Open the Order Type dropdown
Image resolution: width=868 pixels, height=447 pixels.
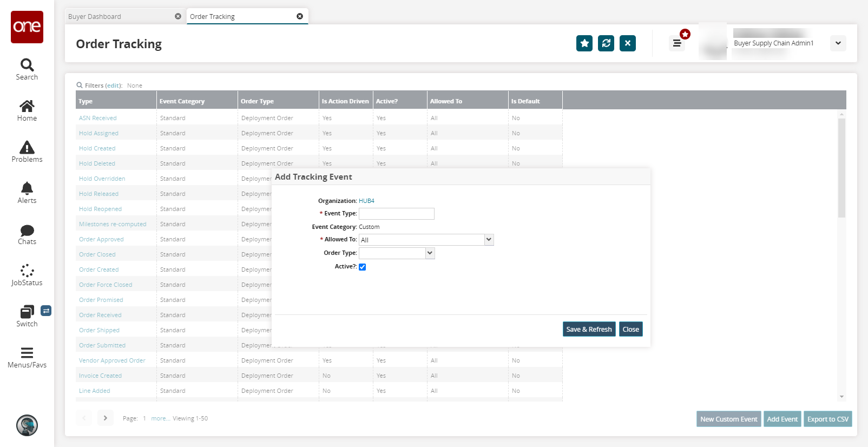[x=430, y=253]
